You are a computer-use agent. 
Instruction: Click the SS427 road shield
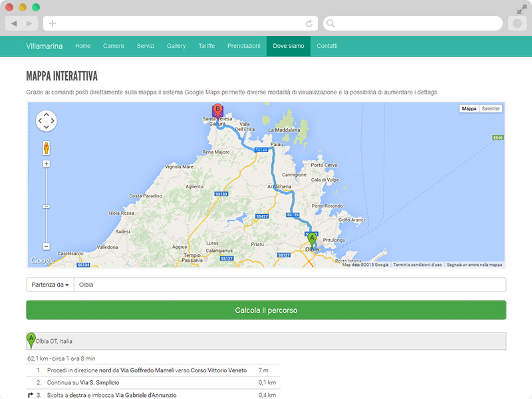coord(261,216)
